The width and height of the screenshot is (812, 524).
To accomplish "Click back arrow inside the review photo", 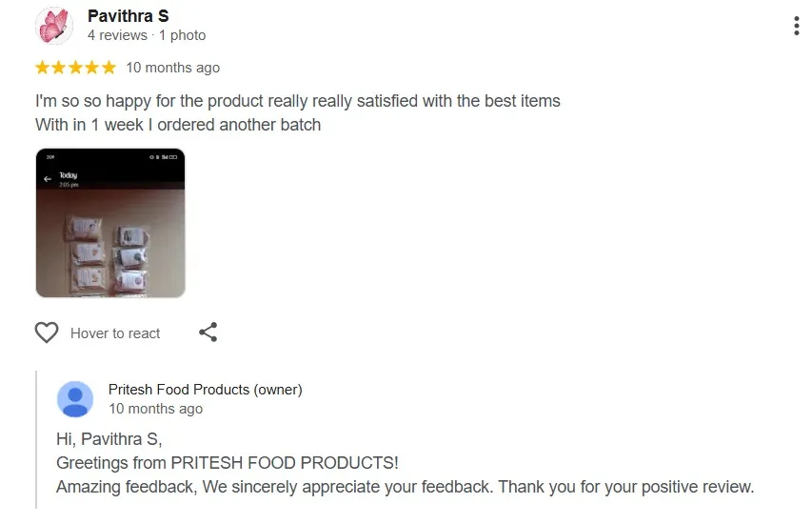I will pyautogui.click(x=48, y=179).
